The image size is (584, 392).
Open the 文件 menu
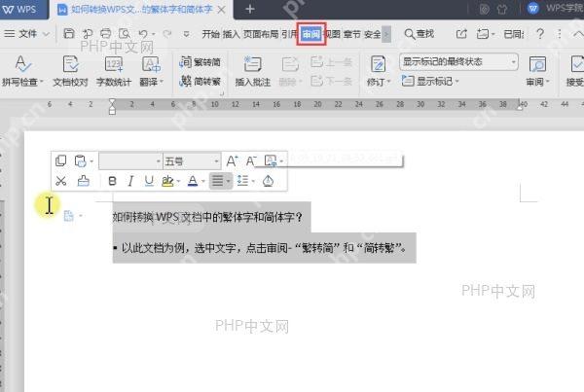[26, 34]
